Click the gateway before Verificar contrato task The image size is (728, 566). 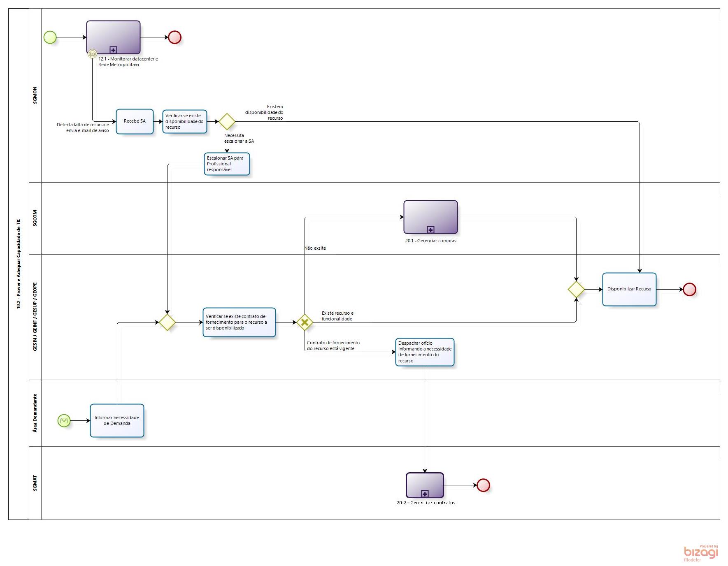(167, 322)
